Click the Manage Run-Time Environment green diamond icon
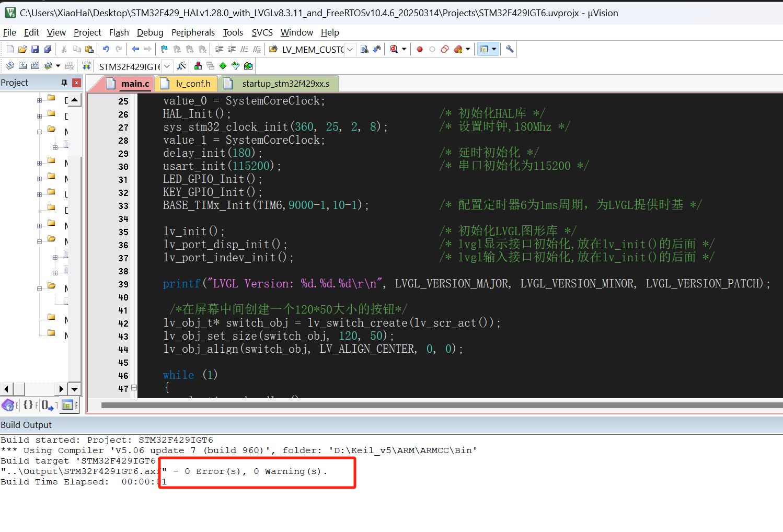Image resolution: width=783 pixels, height=532 pixels. (223, 66)
